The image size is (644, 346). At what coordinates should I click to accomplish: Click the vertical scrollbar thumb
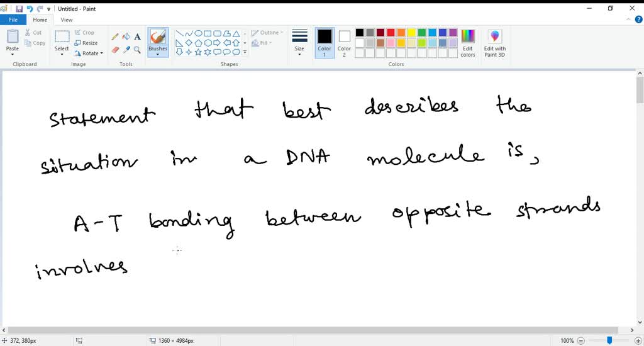click(x=640, y=90)
